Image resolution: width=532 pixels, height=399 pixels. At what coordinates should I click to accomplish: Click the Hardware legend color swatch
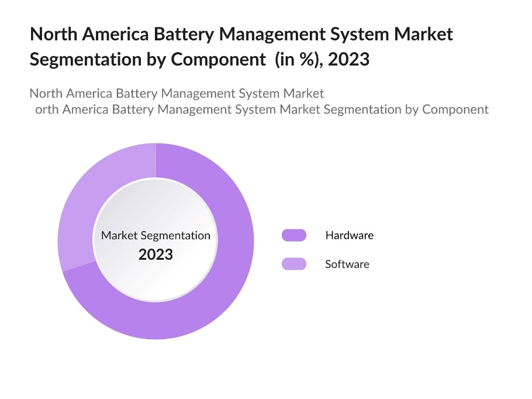pyautogui.click(x=293, y=235)
